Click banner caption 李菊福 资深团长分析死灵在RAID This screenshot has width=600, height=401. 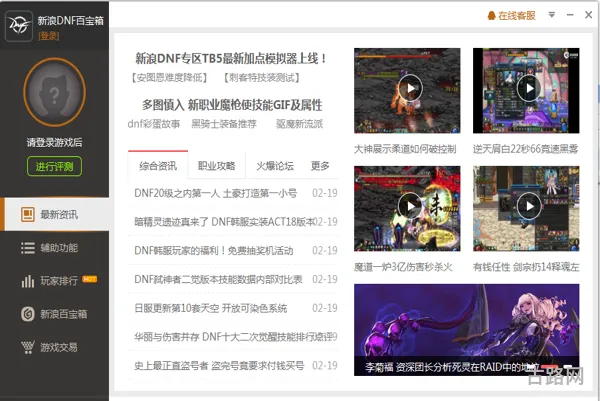[453, 367]
